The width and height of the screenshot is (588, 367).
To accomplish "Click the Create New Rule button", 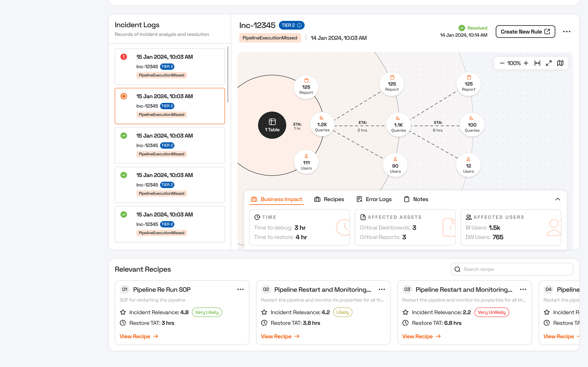I will (x=525, y=32).
